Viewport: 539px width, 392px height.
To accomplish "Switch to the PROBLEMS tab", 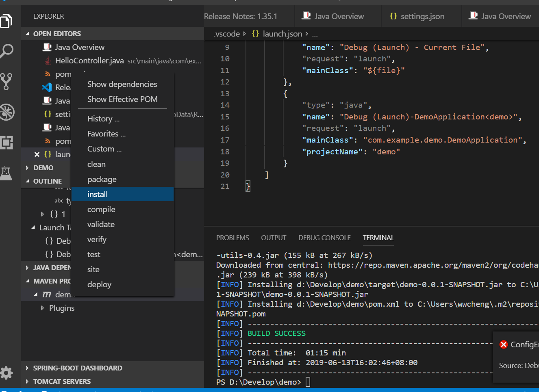I will coord(233,238).
